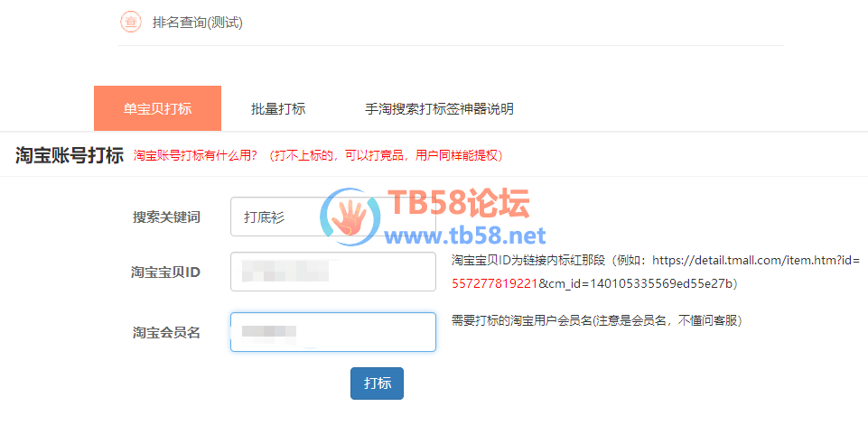The width and height of the screenshot is (868, 434).
Task: Click the TB58 hand logo icon
Action: [x=350, y=217]
